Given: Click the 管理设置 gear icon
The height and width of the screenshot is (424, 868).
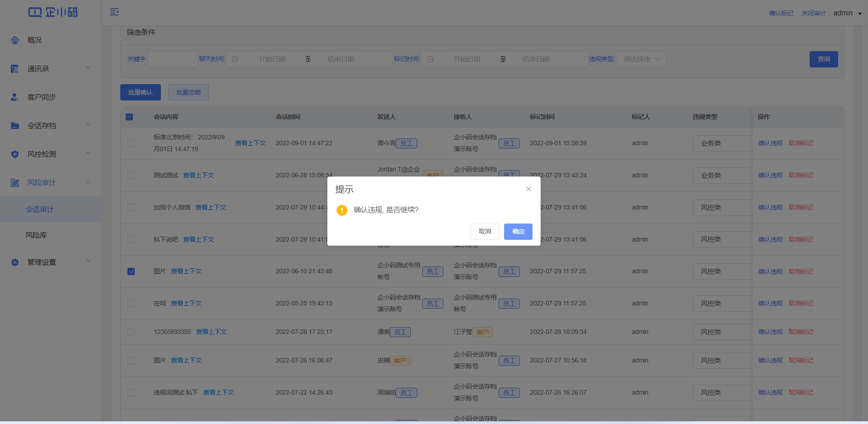Looking at the screenshot, I should (15, 262).
